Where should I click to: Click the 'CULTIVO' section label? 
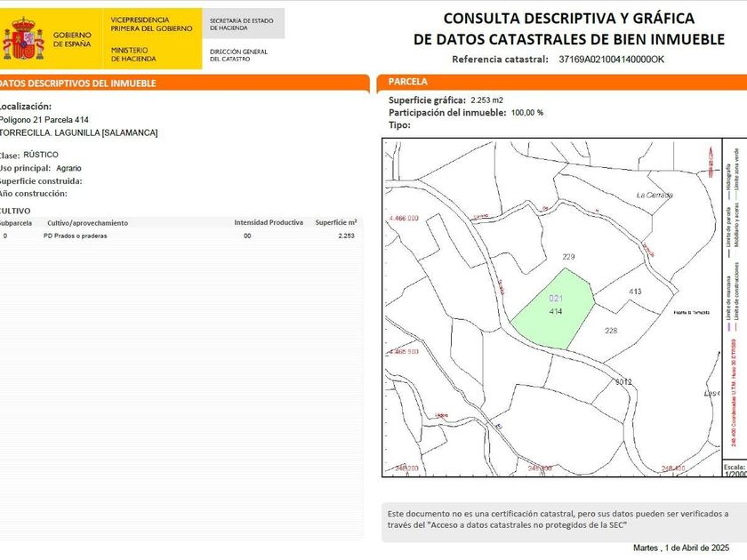click(x=15, y=211)
